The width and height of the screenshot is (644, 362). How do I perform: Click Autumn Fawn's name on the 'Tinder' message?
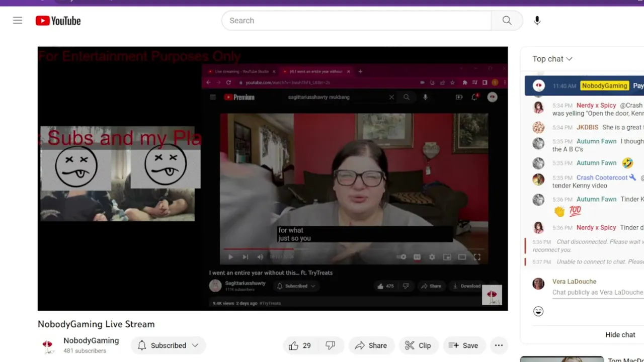pos(596,199)
